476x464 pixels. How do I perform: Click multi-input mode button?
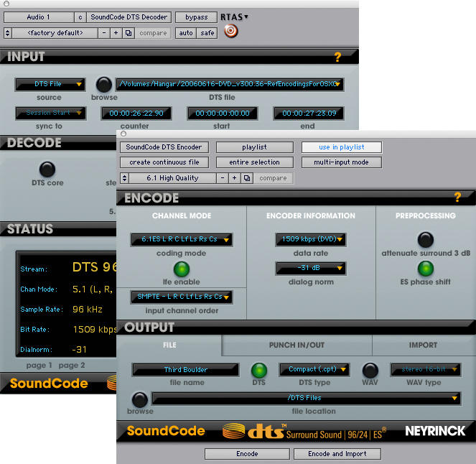click(342, 162)
